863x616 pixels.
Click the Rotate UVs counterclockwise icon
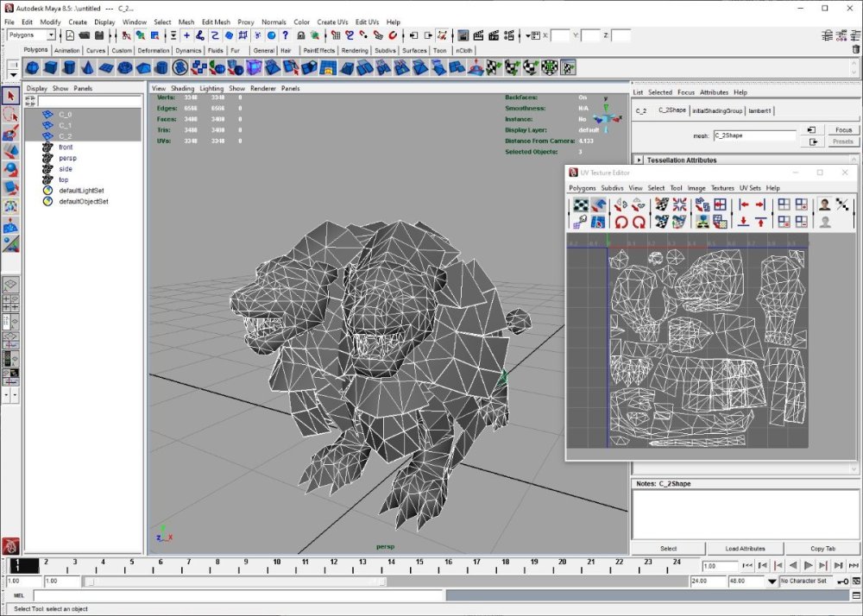click(x=620, y=222)
